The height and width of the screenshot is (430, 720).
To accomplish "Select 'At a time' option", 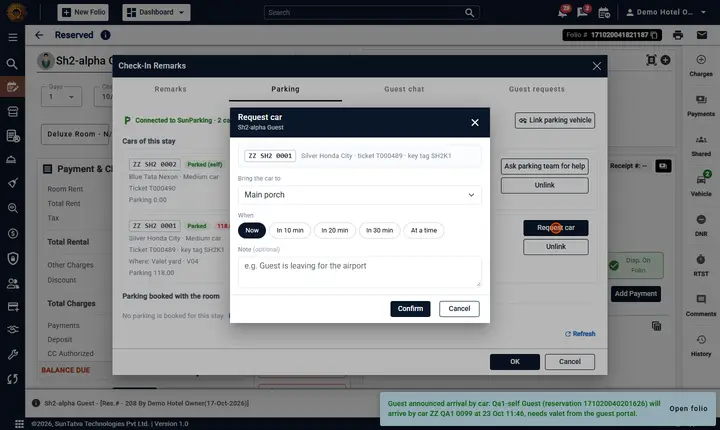I will click(x=424, y=230).
